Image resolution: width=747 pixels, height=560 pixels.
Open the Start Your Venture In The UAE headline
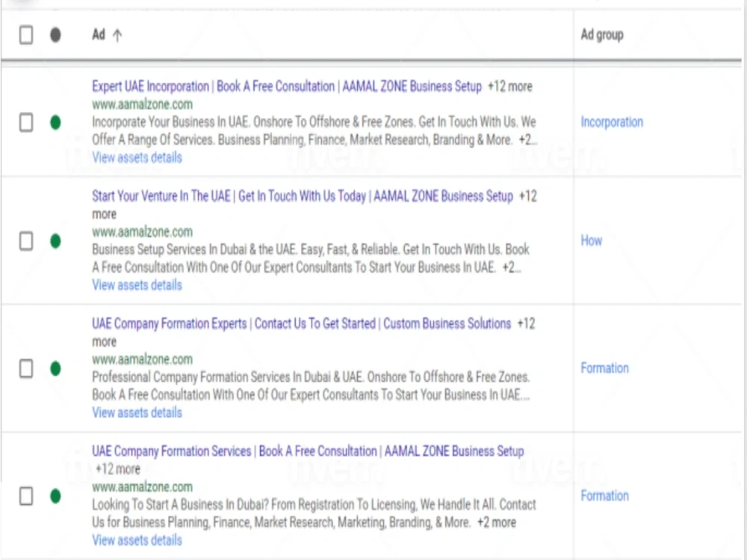click(x=303, y=196)
